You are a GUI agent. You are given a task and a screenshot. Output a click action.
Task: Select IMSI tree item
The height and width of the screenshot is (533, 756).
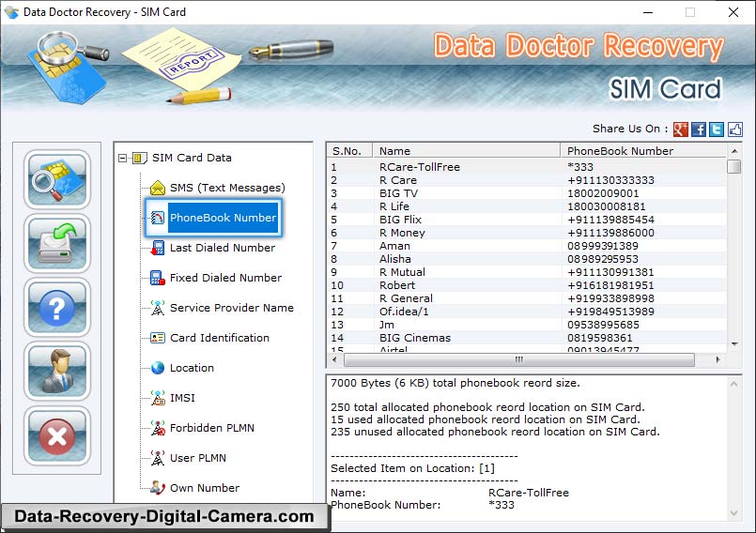click(x=182, y=398)
